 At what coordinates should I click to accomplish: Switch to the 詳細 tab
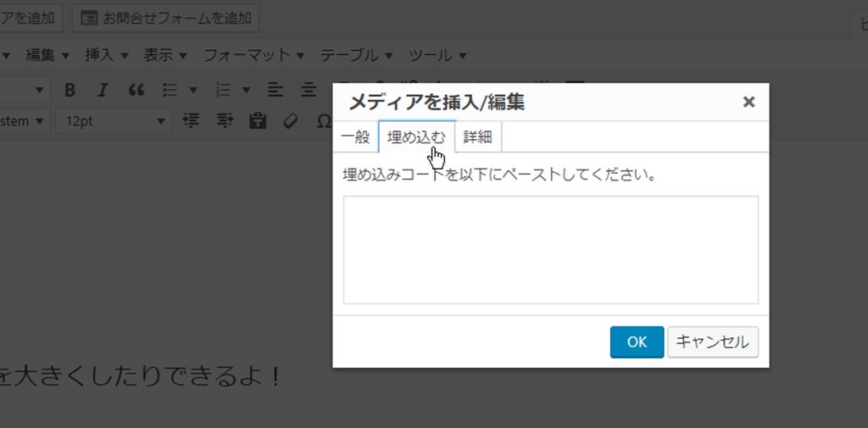click(477, 137)
